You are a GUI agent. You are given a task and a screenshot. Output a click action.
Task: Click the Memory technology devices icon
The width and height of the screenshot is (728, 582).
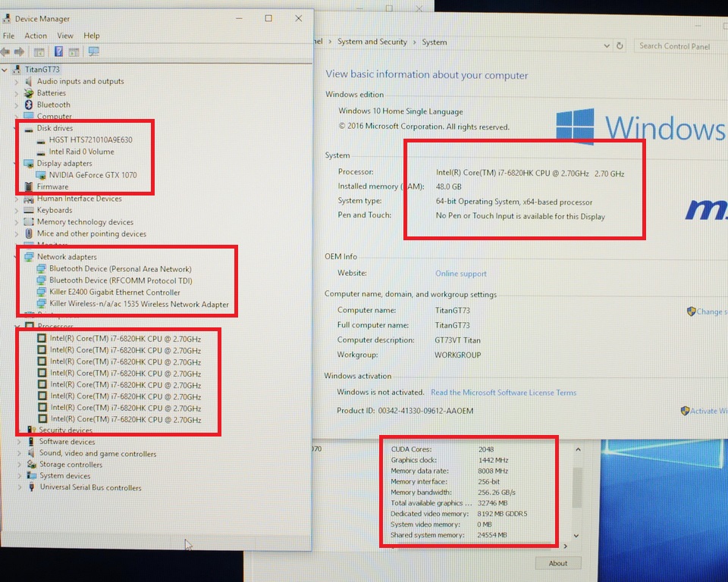tap(29, 222)
